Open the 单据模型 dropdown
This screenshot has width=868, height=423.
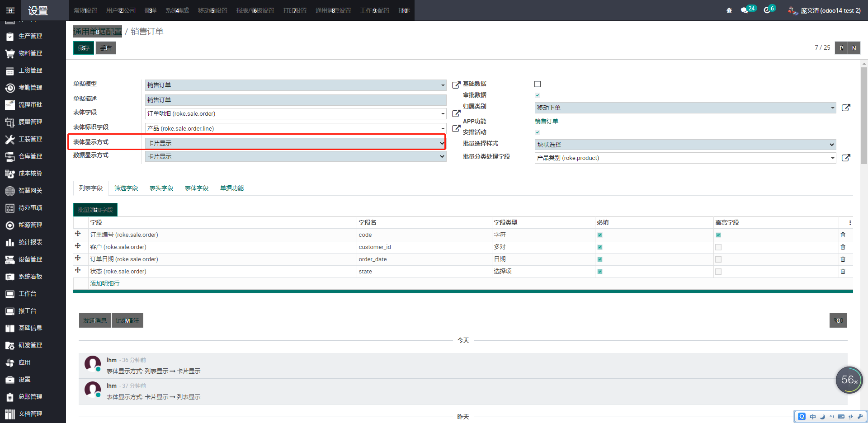[295, 85]
